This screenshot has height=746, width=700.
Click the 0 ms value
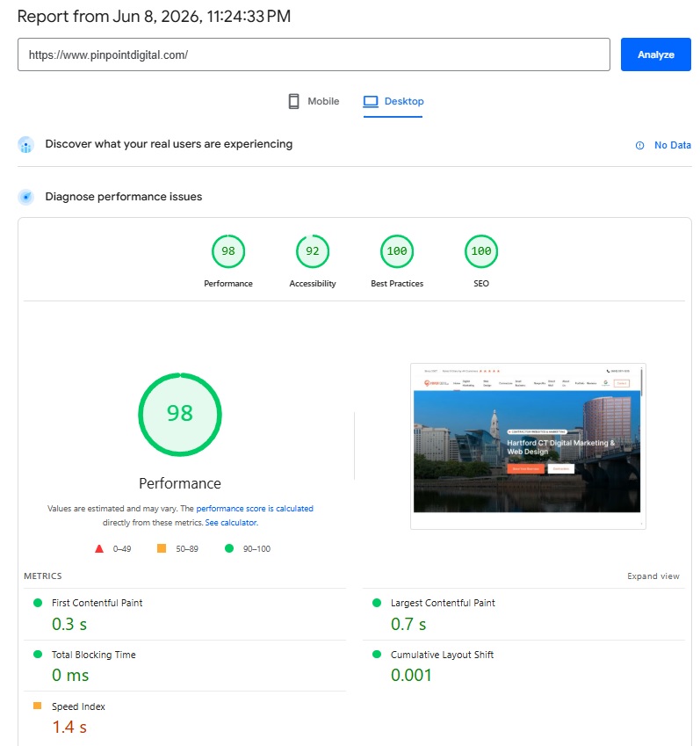point(70,675)
